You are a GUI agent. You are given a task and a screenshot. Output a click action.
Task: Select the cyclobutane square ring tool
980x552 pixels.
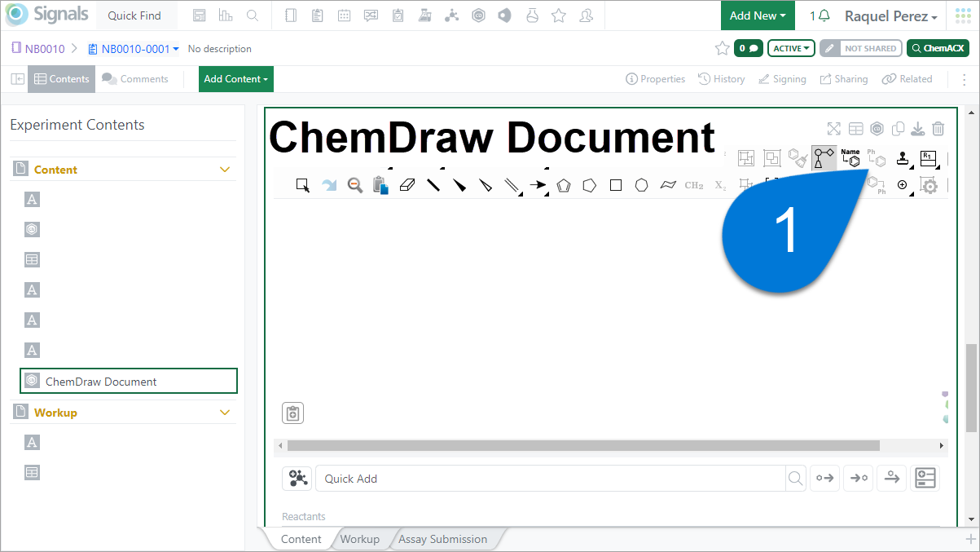coord(616,185)
